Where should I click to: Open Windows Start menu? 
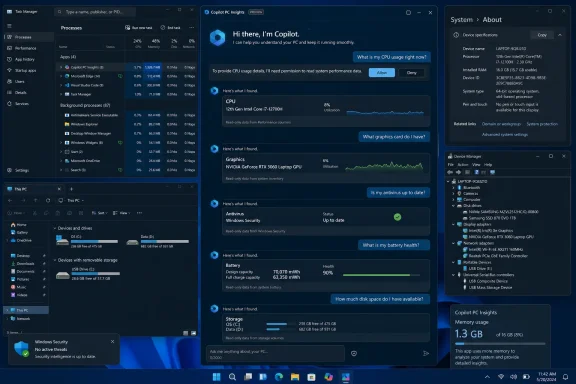click(216, 377)
